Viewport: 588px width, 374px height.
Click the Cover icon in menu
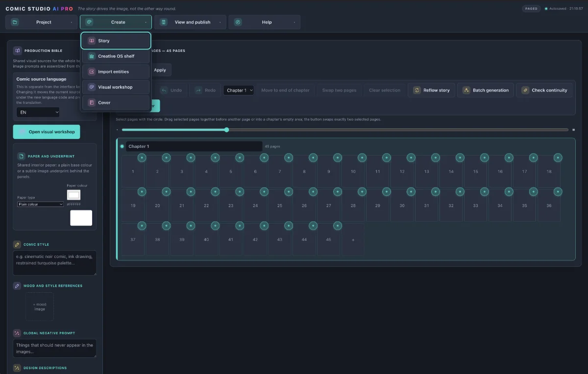pyautogui.click(x=91, y=103)
